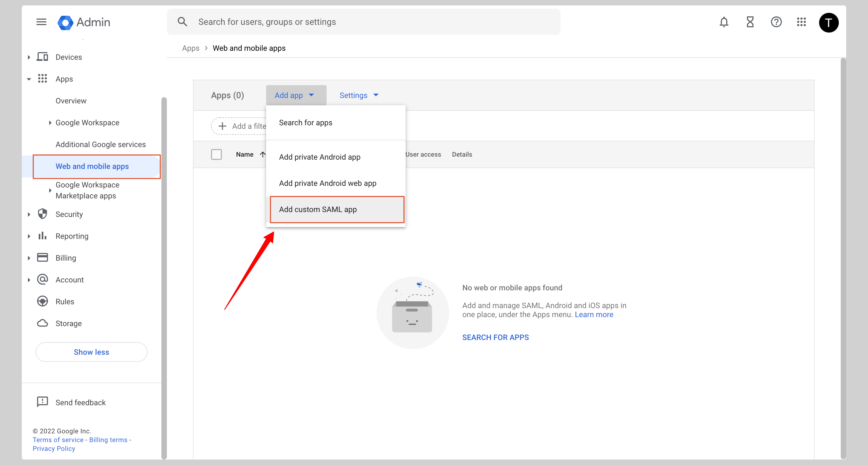Image resolution: width=868 pixels, height=465 pixels.
Task: Open the Google apps grid
Action: pos(802,22)
